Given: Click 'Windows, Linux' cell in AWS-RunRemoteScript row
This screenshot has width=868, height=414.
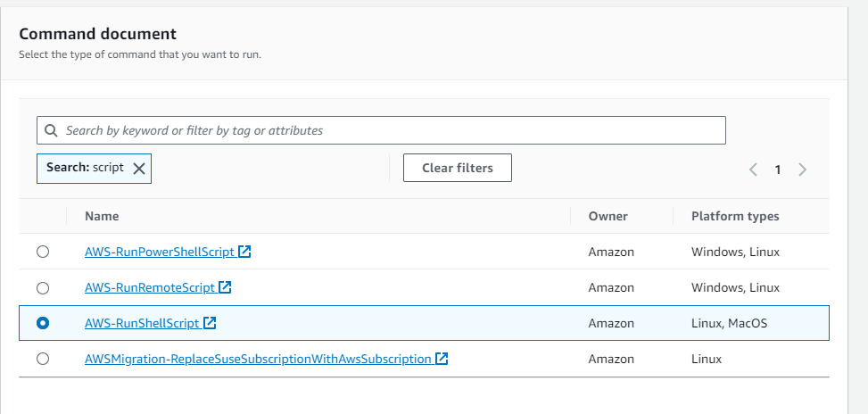Looking at the screenshot, I should point(735,288).
